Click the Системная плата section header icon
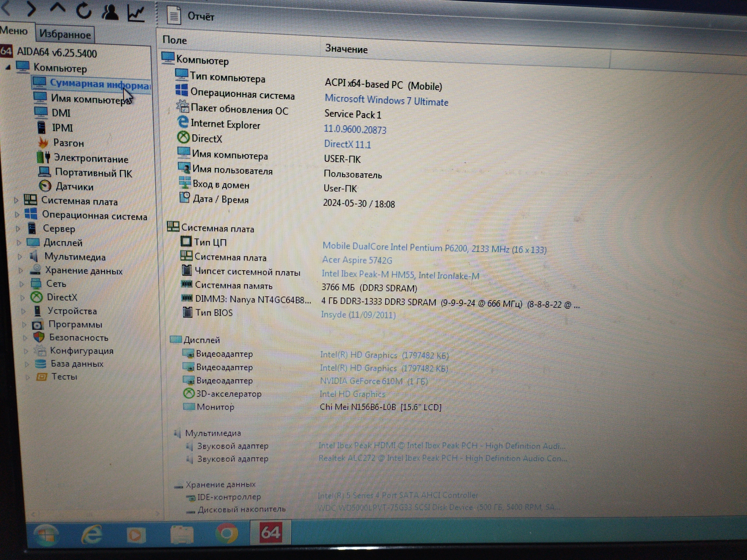 pyautogui.click(x=173, y=226)
